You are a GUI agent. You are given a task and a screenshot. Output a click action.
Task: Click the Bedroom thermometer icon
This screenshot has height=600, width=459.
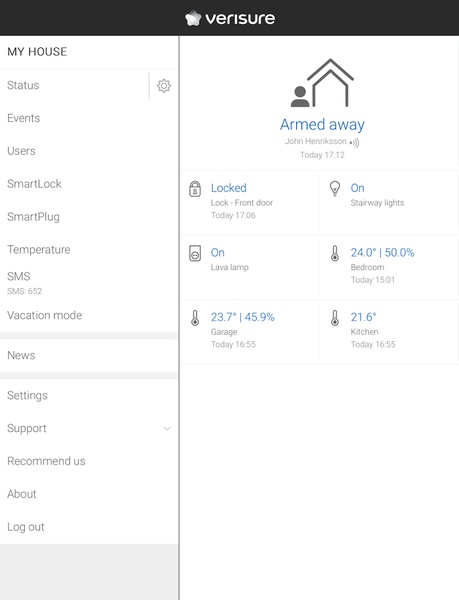click(335, 253)
